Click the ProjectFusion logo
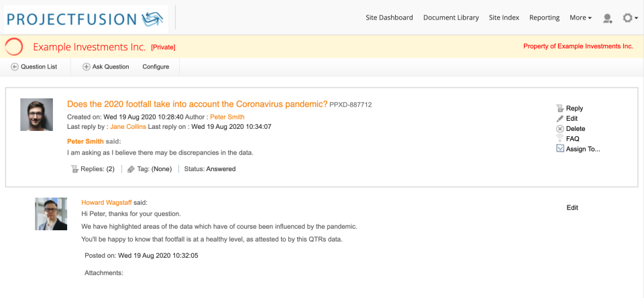 coord(86,18)
